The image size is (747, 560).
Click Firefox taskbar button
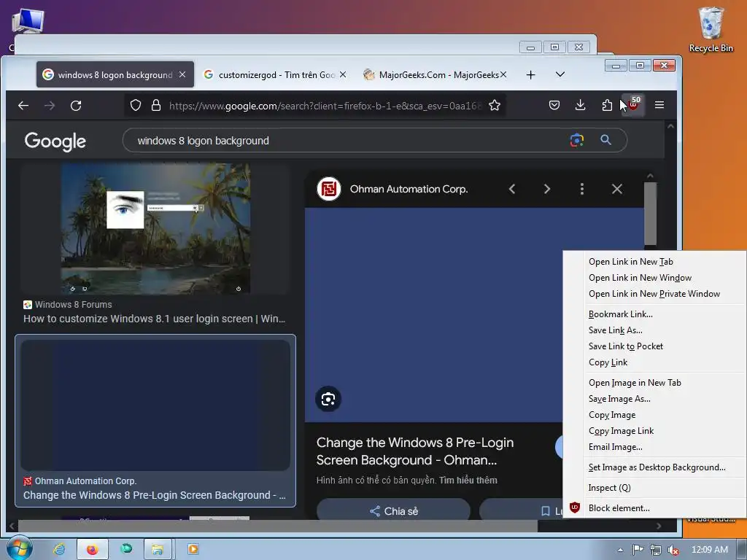(93, 549)
